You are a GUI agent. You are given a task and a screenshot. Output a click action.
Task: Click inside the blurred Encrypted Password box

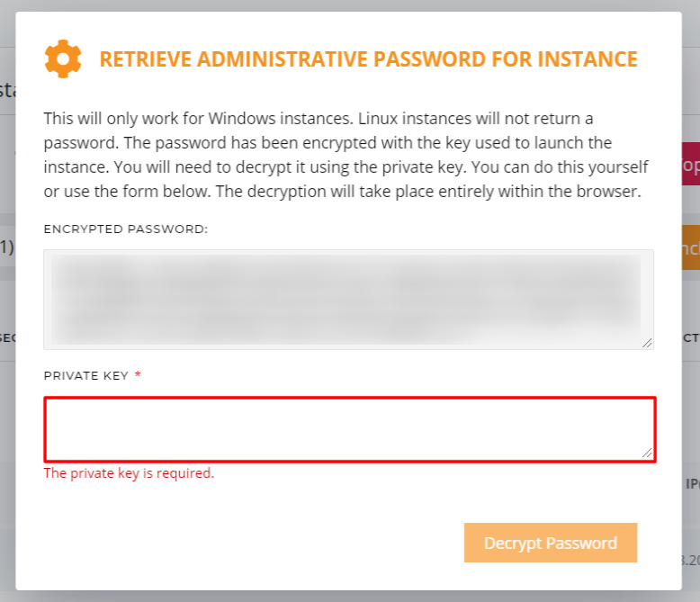[x=349, y=300]
